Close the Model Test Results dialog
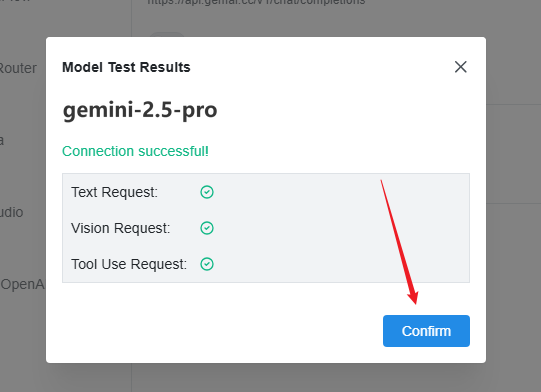 click(461, 67)
